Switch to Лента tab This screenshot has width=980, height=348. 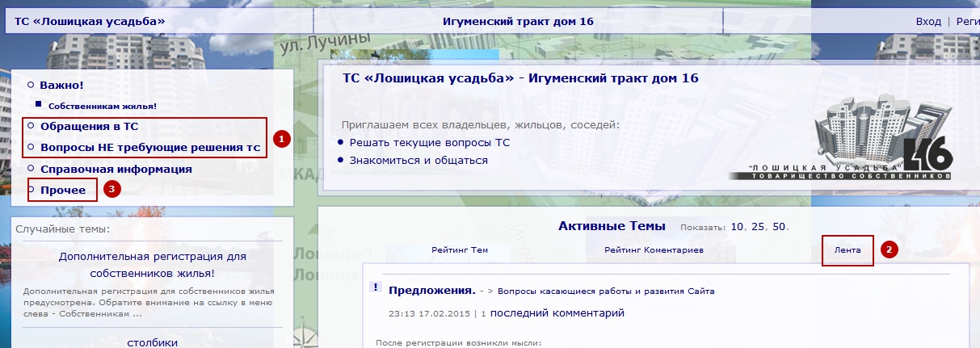[x=848, y=251]
